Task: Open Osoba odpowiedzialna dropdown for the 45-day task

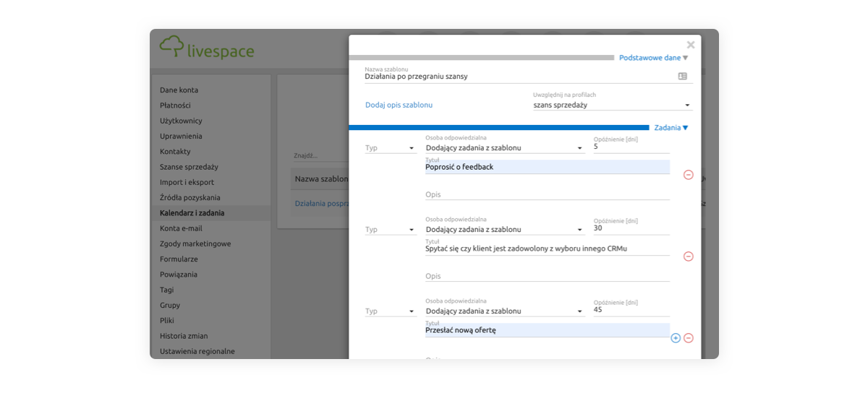Action: [504, 311]
